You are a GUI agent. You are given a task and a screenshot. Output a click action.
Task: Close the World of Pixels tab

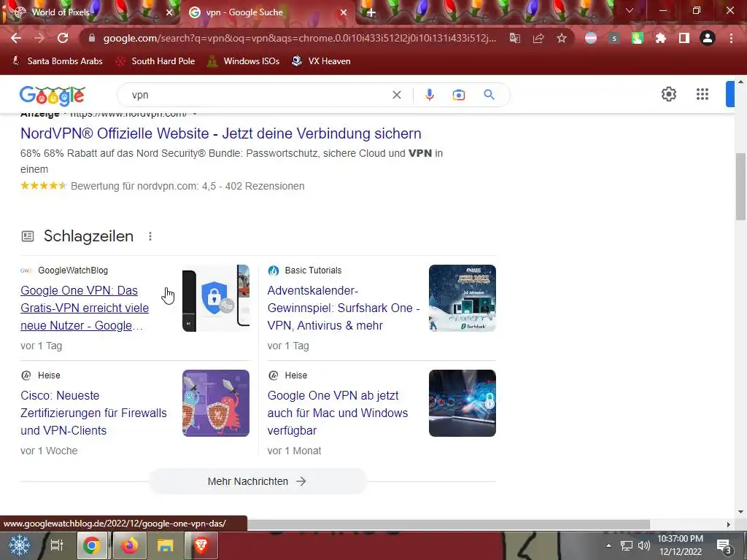[169, 13]
